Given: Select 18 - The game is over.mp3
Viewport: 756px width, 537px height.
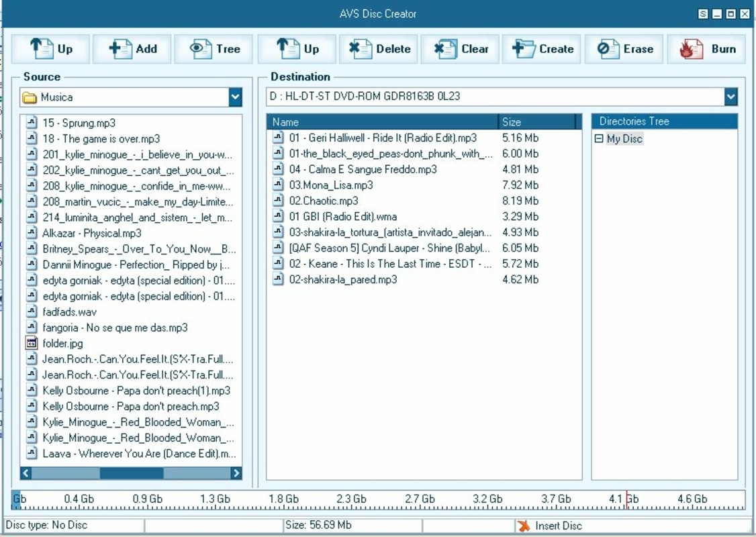Looking at the screenshot, I should [x=101, y=139].
